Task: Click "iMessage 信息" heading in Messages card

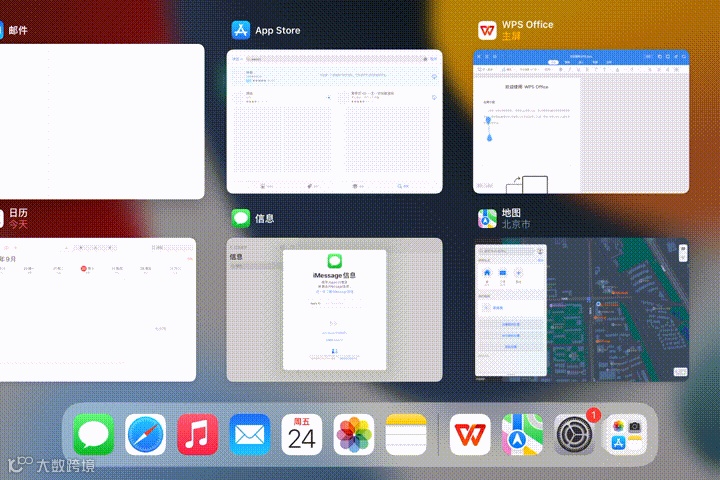Action: coord(334,275)
